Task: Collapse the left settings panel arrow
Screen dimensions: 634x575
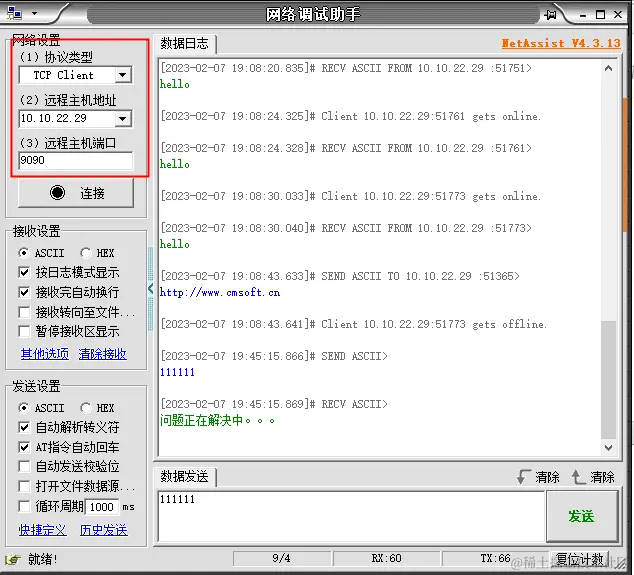Action: click(x=150, y=289)
